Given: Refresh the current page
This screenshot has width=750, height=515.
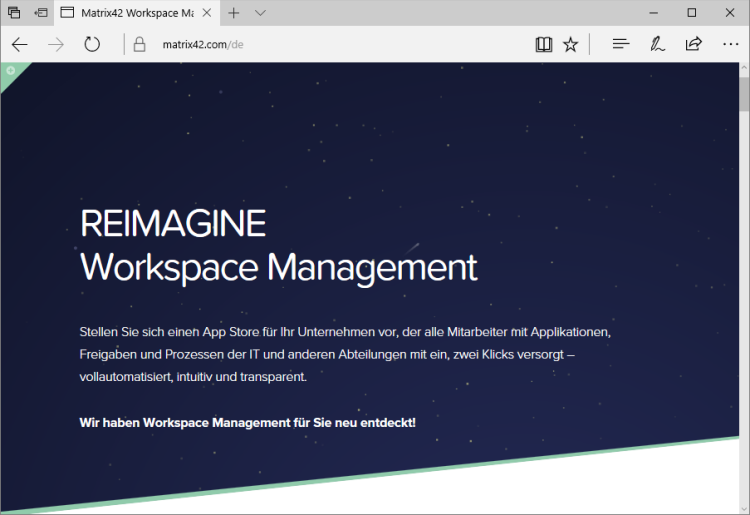Looking at the screenshot, I should 92,44.
